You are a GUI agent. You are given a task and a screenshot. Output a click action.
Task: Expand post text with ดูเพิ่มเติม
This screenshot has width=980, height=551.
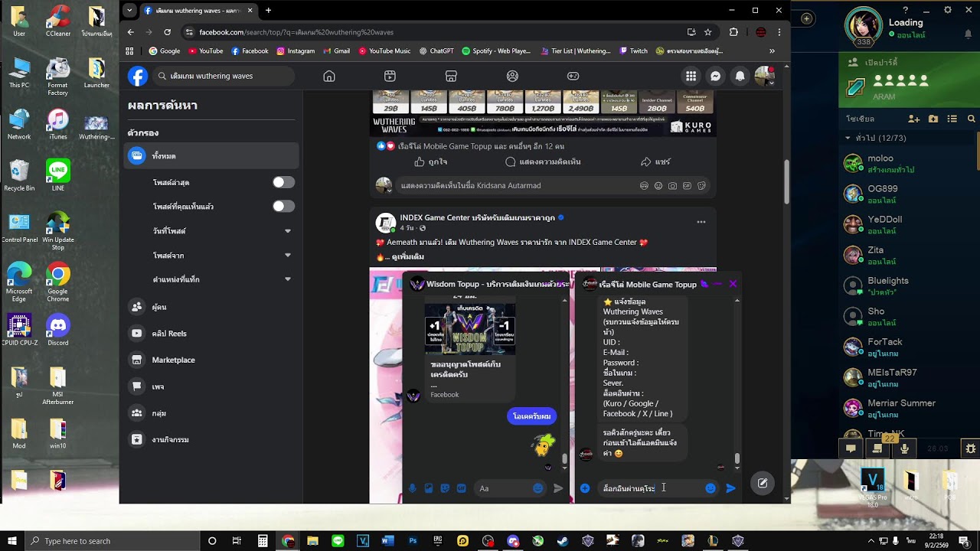point(408,257)
